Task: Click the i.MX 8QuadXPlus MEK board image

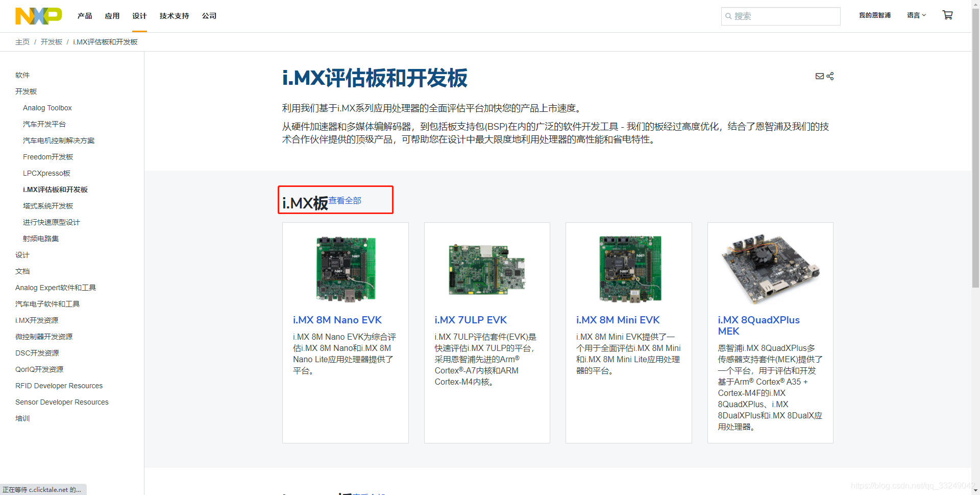Action: pos(770,269)
